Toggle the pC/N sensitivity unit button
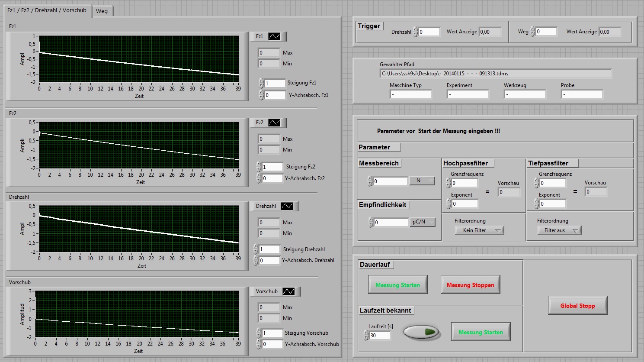 click(422, 222)
